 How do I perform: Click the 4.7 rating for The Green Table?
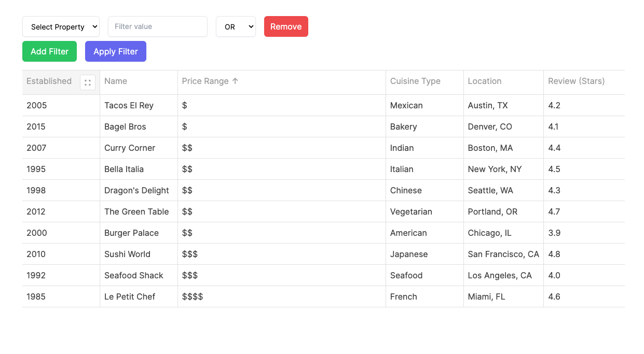pos(554,211)
